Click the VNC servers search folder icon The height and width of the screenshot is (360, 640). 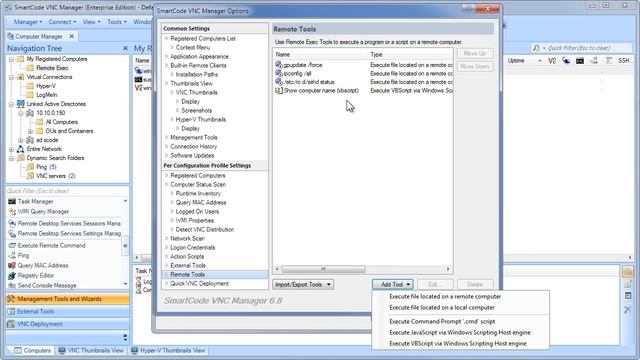(x=30, y=176)
